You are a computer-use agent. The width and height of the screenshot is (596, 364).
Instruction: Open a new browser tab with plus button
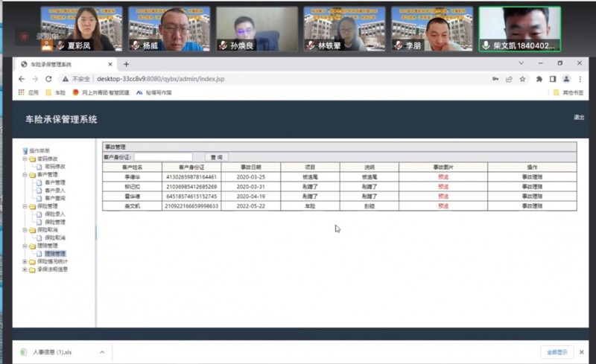[x=127, y=65]
